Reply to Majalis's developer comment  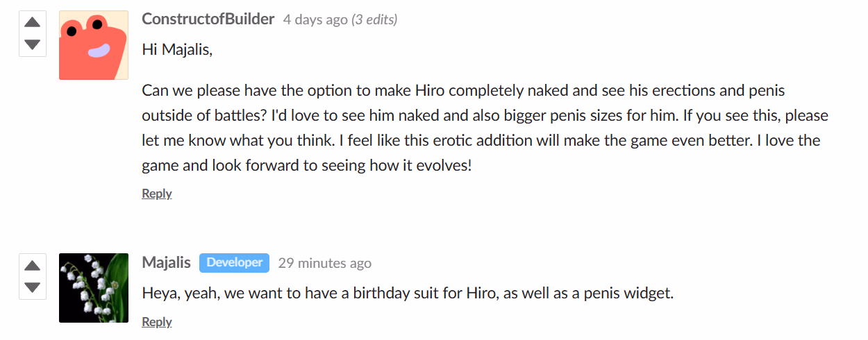pos(157,322)
